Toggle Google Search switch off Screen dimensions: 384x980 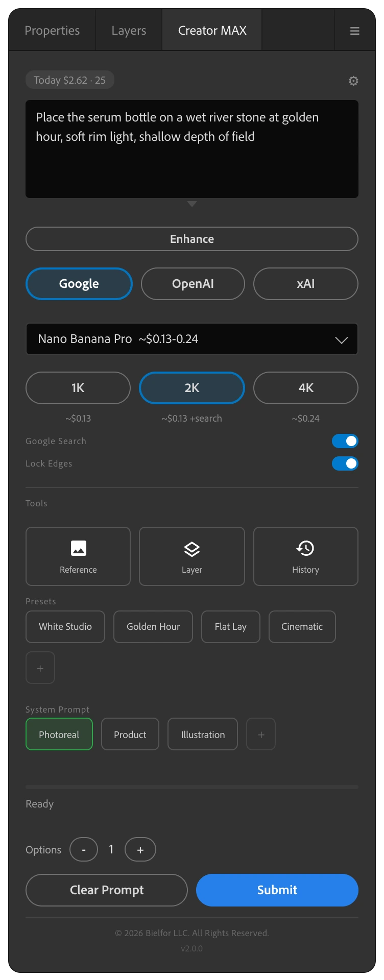point(345,441)
